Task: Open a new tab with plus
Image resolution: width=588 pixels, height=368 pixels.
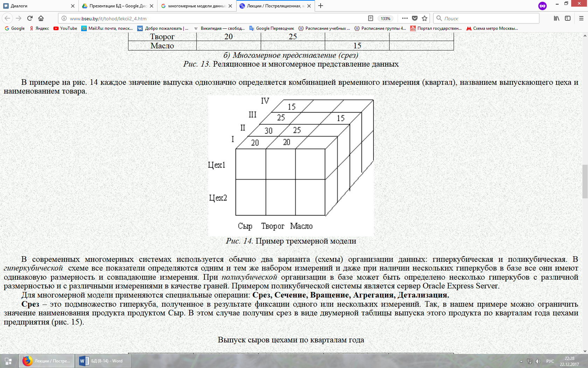Action: pos(321,6)
